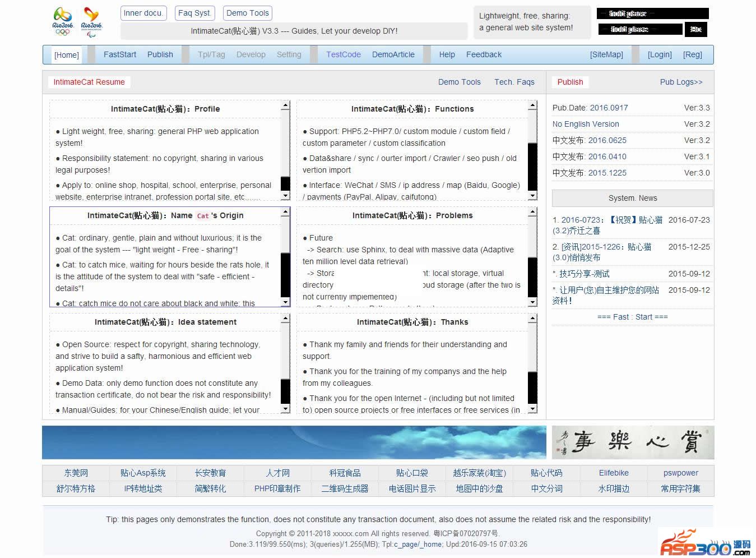Click the Idea statement scroll-up arrow

(285, 319)
